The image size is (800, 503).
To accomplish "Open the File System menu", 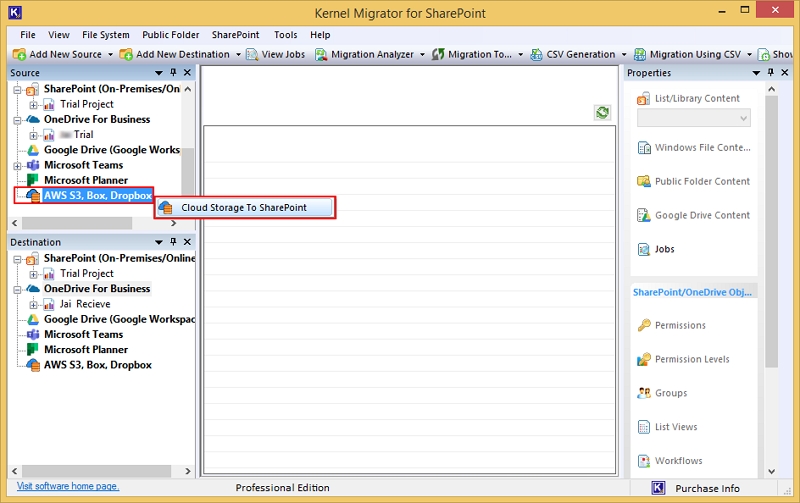I will 106,35.
